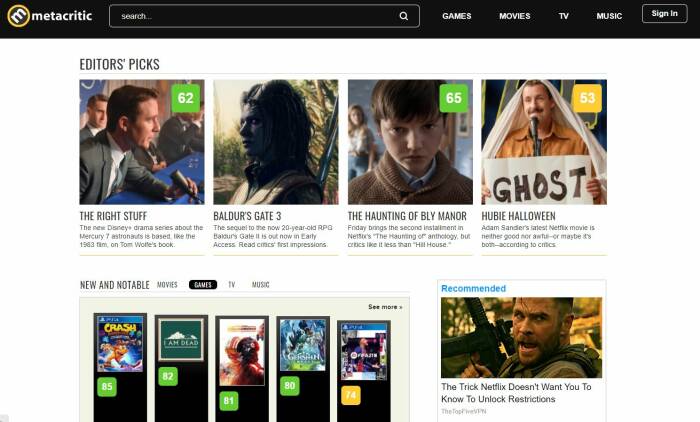Click the 81 score badge
The height and width of the screenshot is (422, 700).
(229, 401)
